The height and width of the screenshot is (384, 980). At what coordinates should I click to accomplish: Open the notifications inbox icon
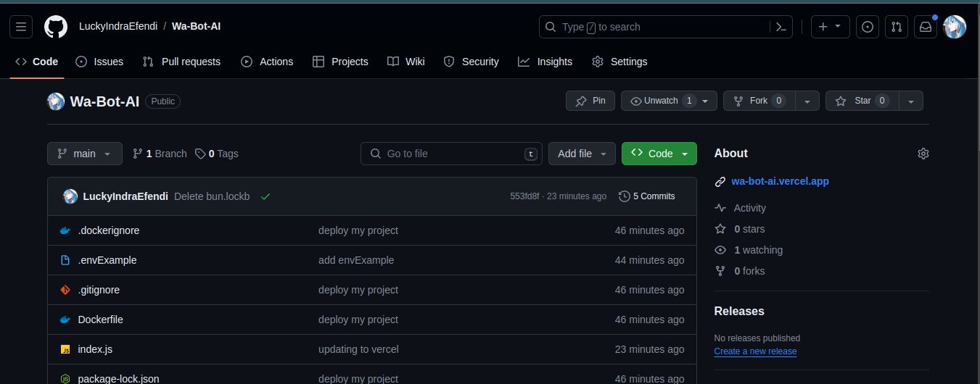pyautogui.click(x=926, y=27)
